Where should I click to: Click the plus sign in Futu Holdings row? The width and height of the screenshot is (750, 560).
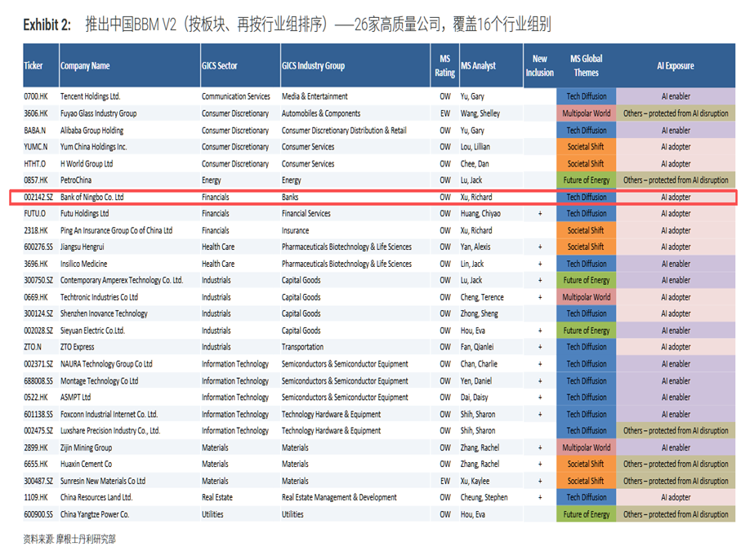point(539,214)
